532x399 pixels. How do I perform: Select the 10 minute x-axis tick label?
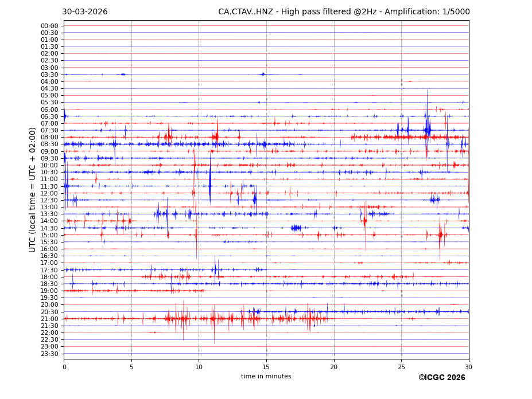click(199, 367)
